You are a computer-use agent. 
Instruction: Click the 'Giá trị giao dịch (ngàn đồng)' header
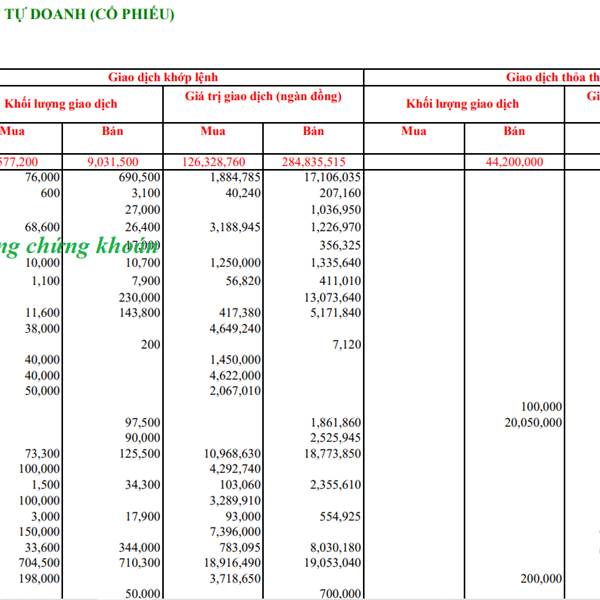(263, 96)
